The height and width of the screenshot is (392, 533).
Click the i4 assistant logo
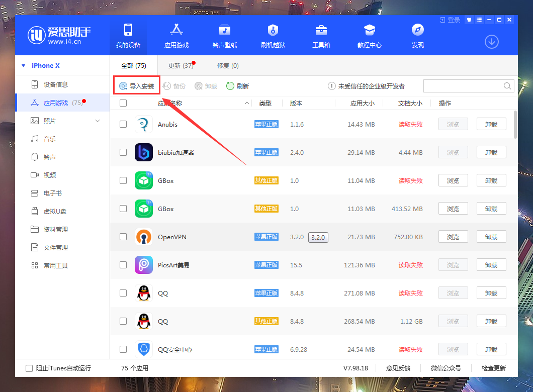tap(59, 35)
